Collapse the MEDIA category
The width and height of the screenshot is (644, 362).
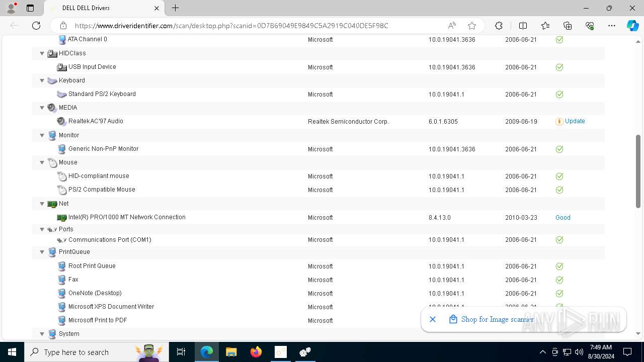[x=42, y=108]
